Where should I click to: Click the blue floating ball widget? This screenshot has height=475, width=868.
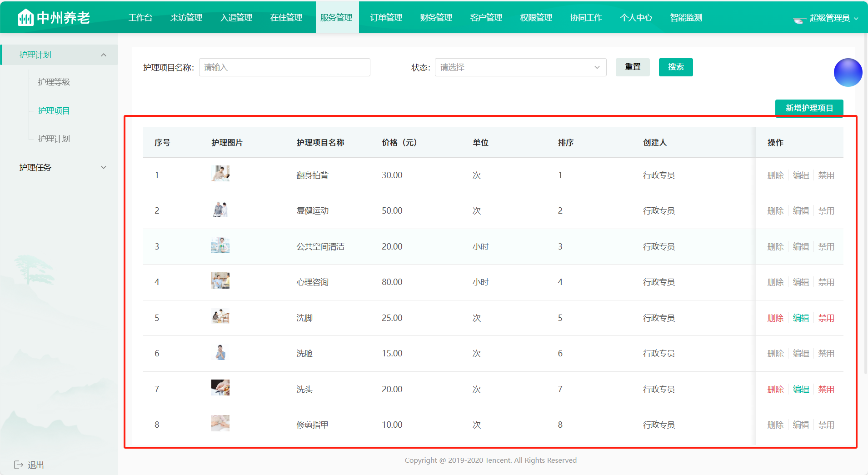tap(848, 72)
